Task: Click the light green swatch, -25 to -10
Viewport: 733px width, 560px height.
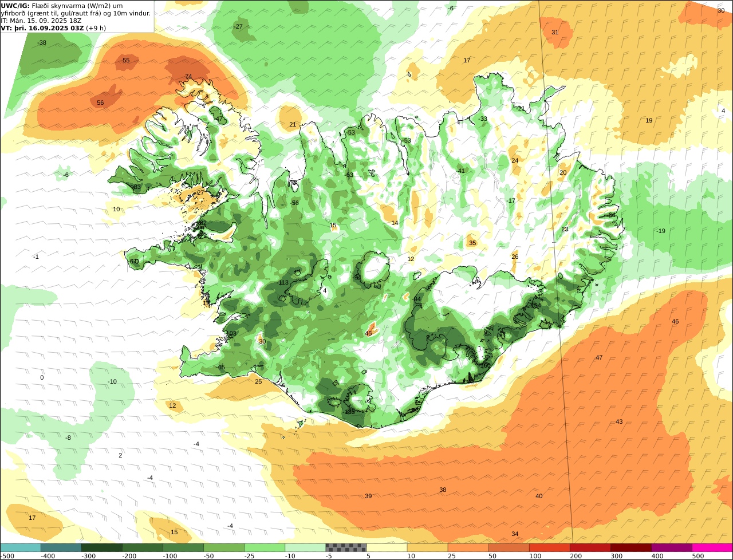Action: (265, 547)
